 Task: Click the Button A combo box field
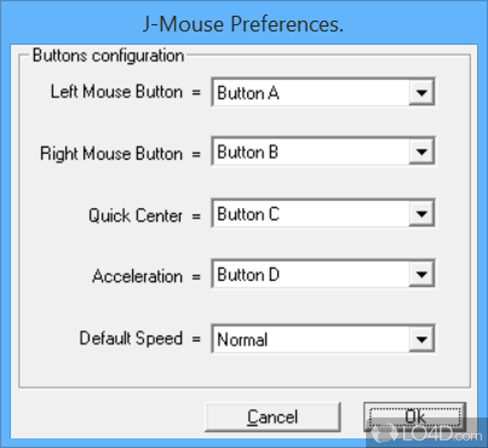tap(311, 93)
